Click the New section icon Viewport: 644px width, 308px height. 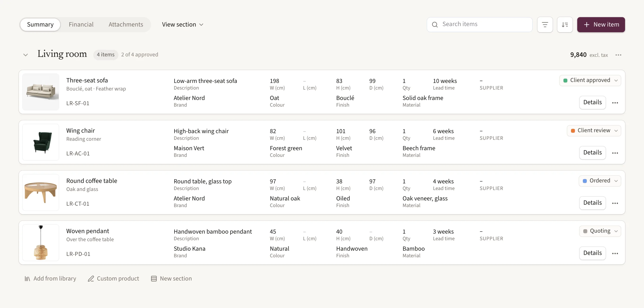[x=154, y=278]
